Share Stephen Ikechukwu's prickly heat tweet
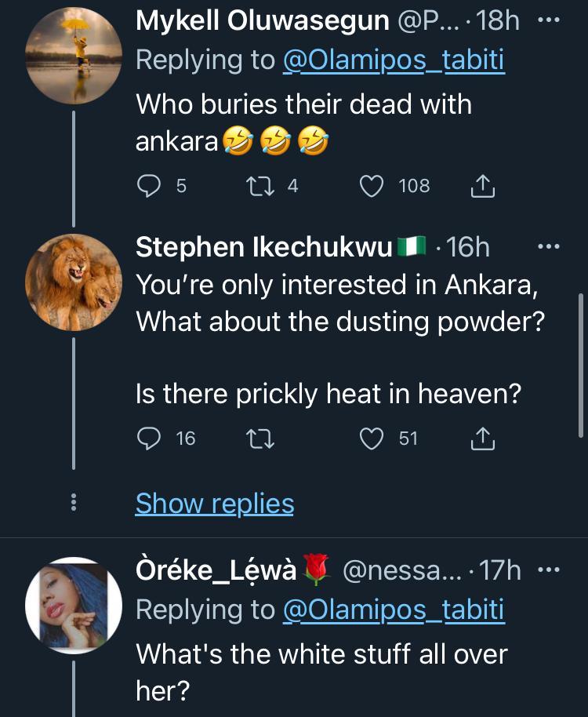This screenshot has height=717, width=588. 483,440
